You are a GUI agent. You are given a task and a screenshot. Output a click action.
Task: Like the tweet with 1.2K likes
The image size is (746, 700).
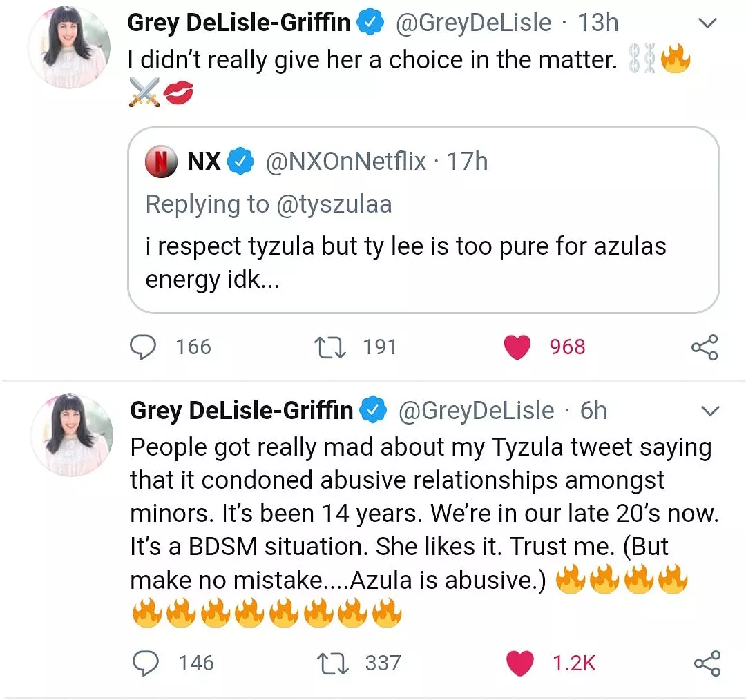tap(519, 663)
